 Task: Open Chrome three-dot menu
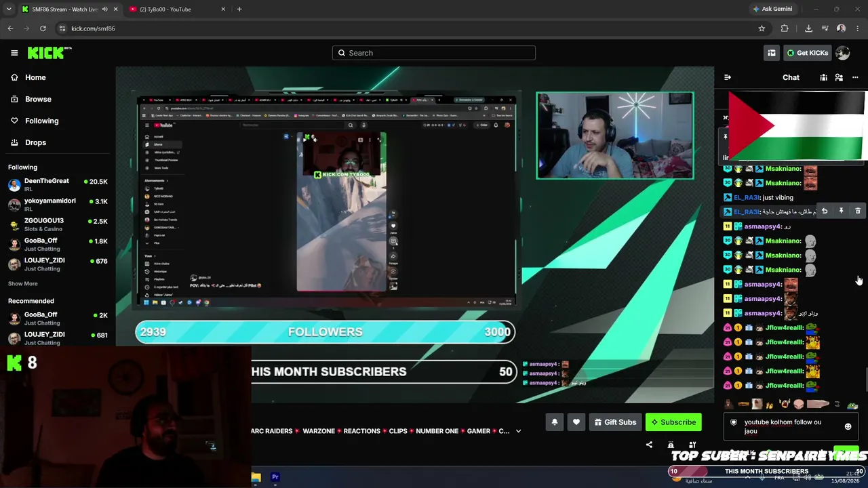[858, 28]
